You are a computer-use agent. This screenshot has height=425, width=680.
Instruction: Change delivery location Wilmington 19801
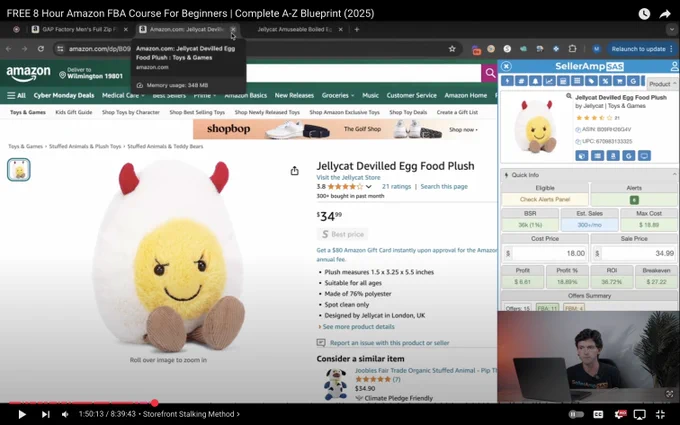[91, 73]
